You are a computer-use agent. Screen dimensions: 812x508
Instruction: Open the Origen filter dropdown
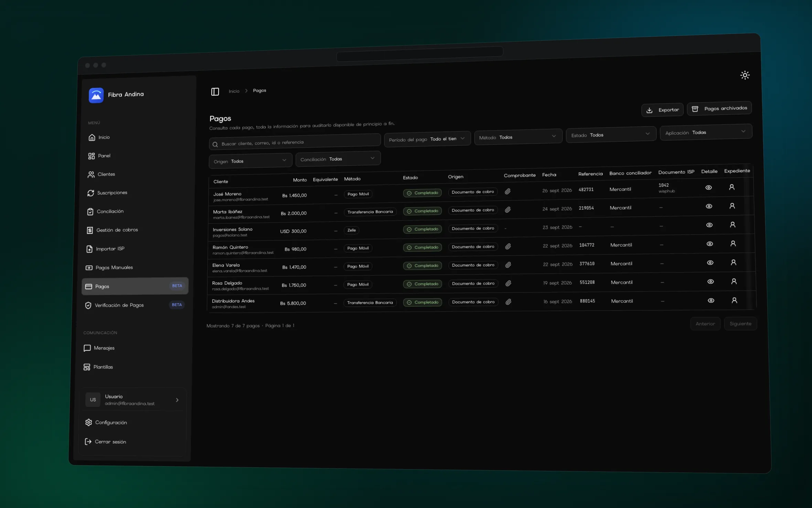250,161
